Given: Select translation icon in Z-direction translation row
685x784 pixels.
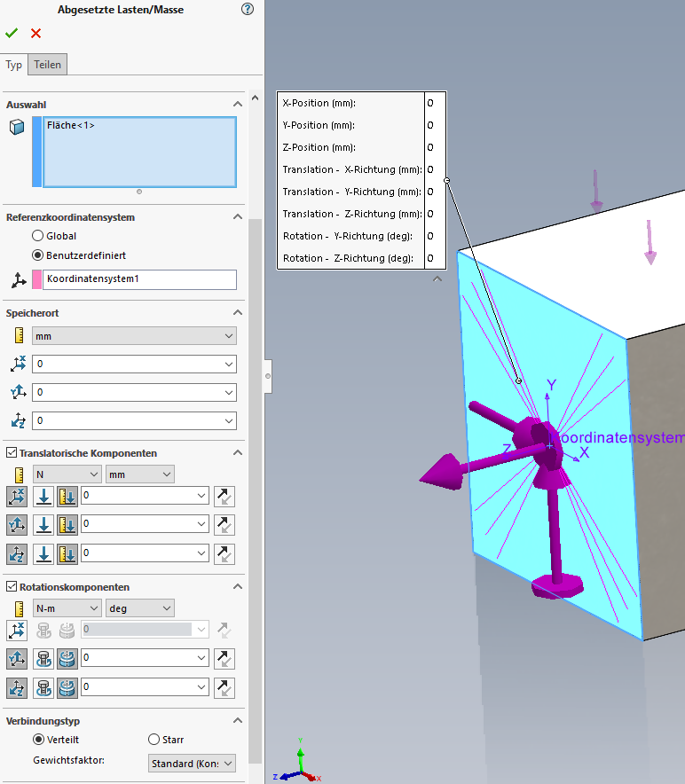Looking at the screenshot, I should coord(67,554).
